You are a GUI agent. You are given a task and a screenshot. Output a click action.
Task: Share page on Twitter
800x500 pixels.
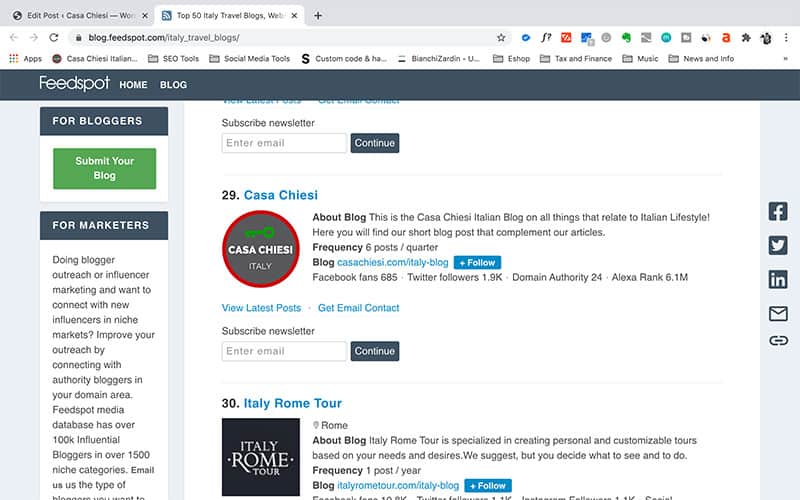[x=778, y=245]
